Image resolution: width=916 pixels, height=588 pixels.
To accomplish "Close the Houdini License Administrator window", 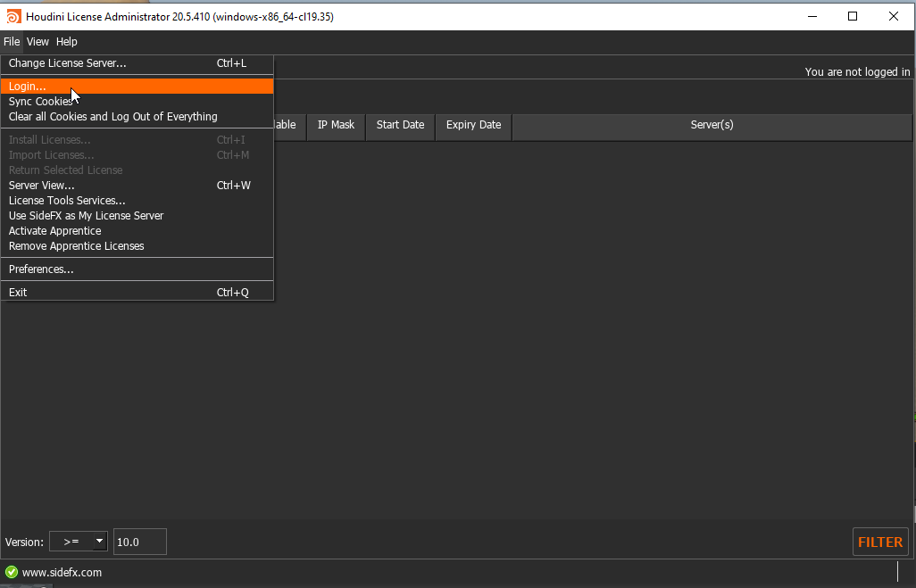I will coord(893,16).
